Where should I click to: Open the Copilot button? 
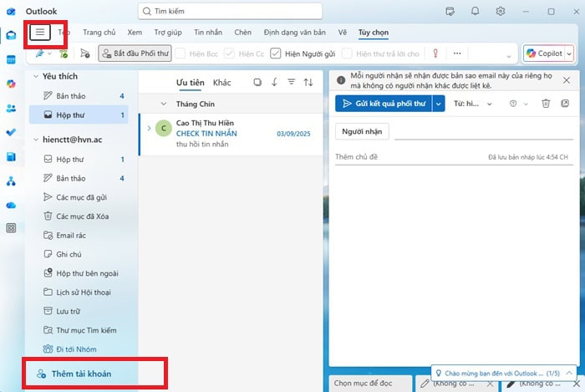click(544, 53)
